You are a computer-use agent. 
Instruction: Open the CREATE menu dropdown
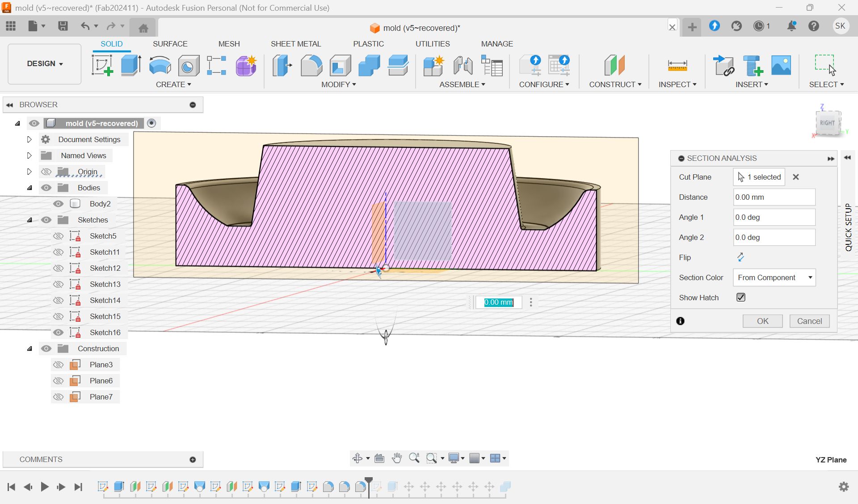coord(173,84)
